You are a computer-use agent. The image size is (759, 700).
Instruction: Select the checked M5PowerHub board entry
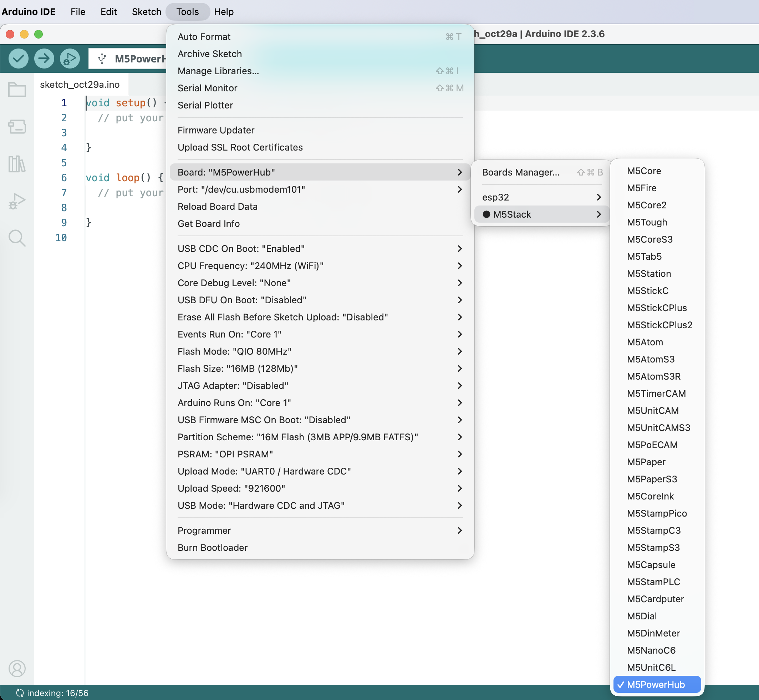coord(656,684)
